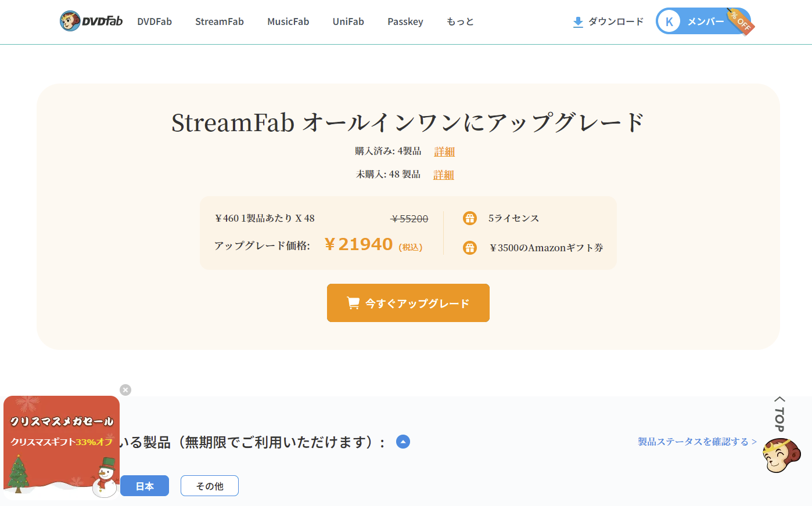Click the 5ライセンス text
Screen dimensions: 812x506
click(513, 218)
